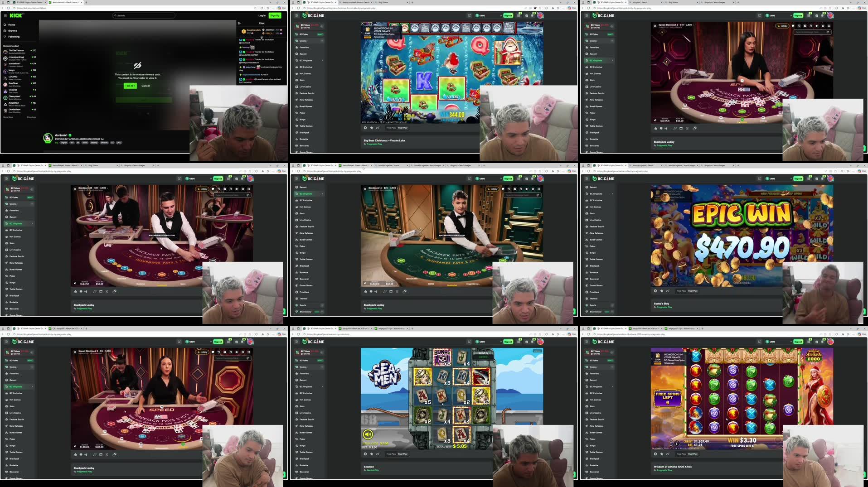The height and width of the screenshot is (487, 868).
Task: Select Live Casino in the BC.Game sidebar
Action: click(306, 86)
